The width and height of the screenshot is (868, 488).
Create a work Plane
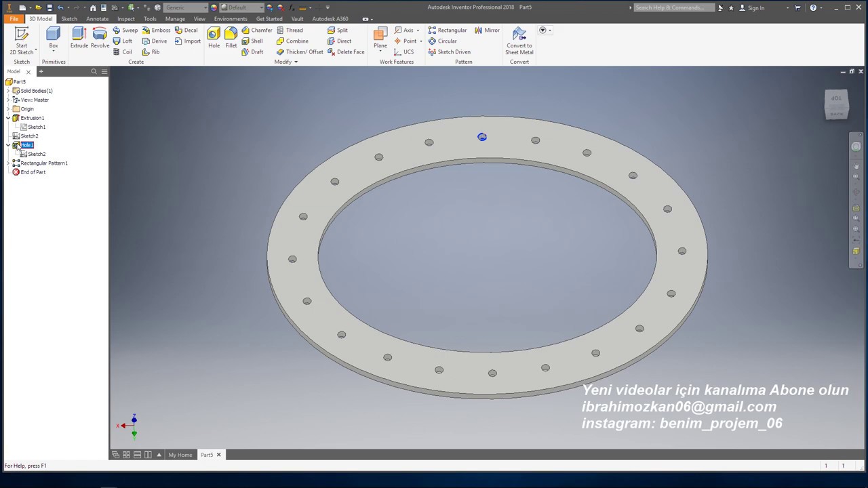380,38
